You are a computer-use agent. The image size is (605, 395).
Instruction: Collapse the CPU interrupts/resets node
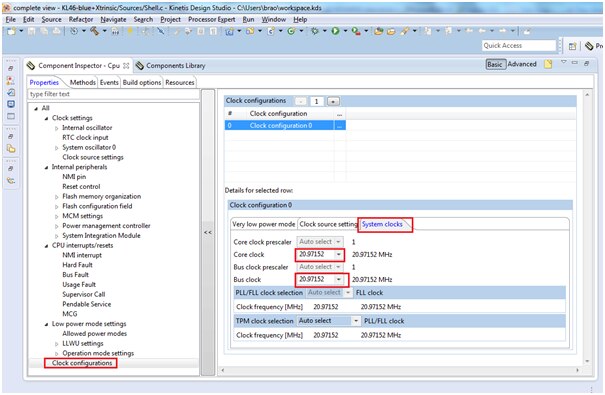click(46, 246)
